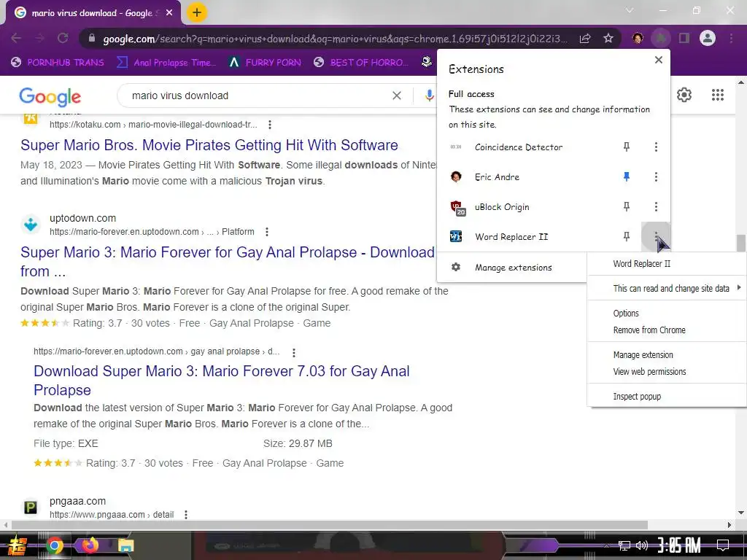This screenshot has height=560, width=747.
Task: Open Download Super Mario 3 Forever 7.03 result
Action: coord(222,381)
